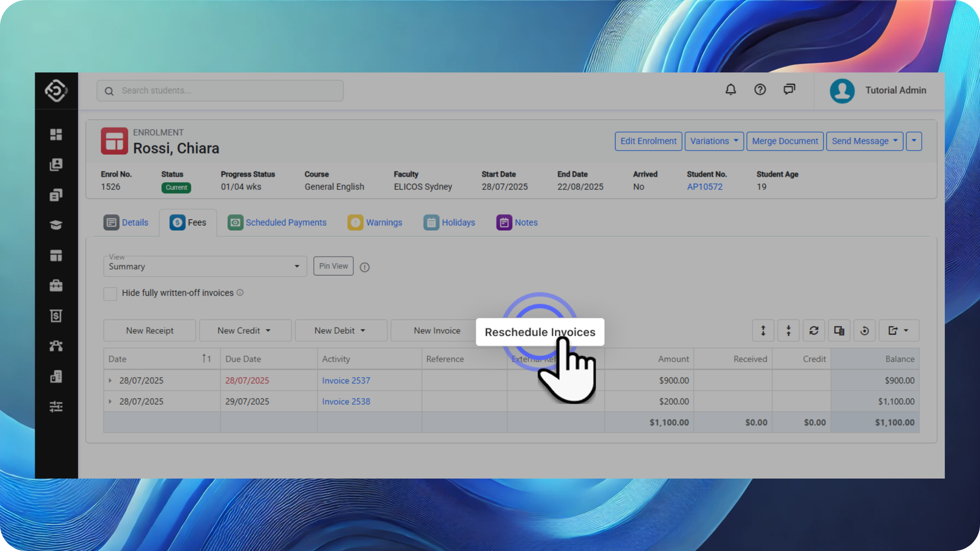Click the dashboard grid icon in sidebar
This screenshot has width=980, height=551.
point(56,134)
